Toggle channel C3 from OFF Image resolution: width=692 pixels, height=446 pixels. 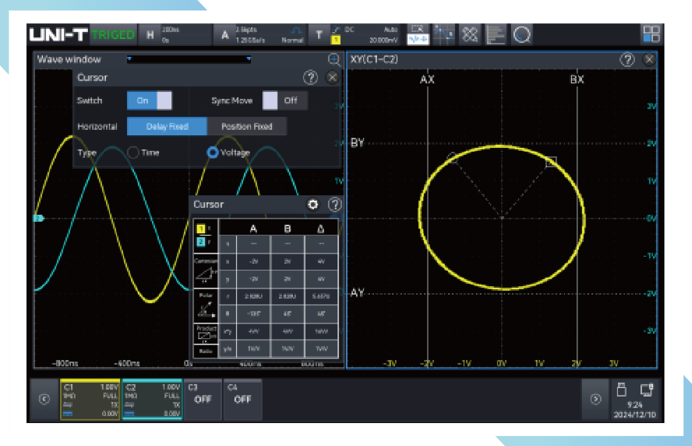click(x=203, y=399)
